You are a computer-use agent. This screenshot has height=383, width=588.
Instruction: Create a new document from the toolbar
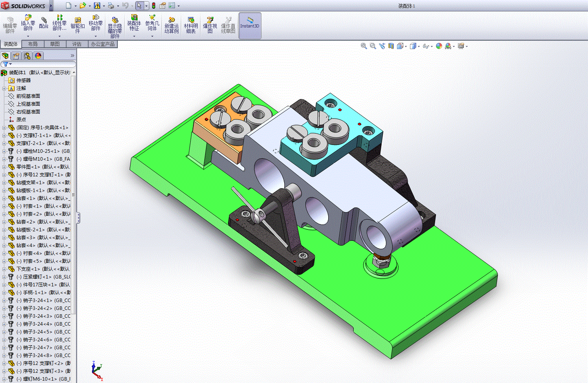[68, 5]
